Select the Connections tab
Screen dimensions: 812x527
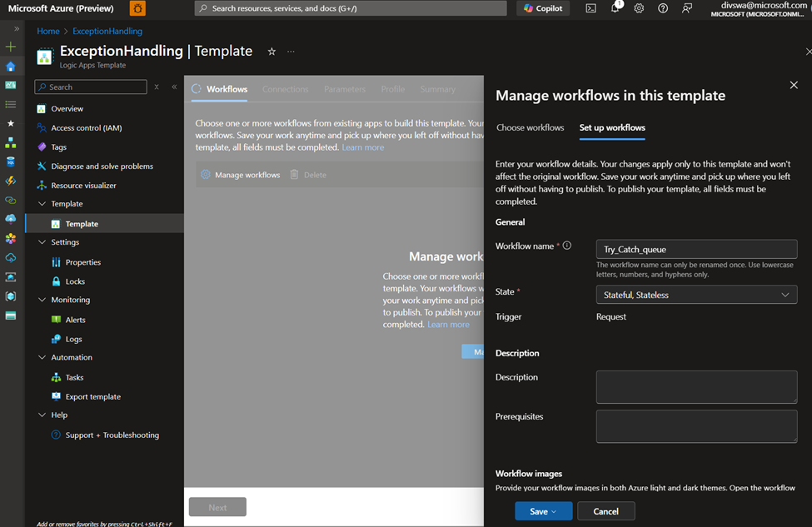coord(286,89)
